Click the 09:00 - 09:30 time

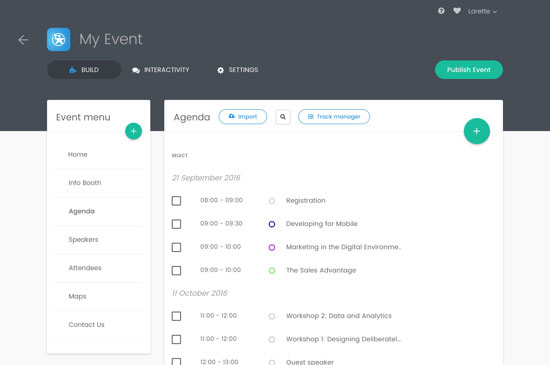[x=221, y=223]
